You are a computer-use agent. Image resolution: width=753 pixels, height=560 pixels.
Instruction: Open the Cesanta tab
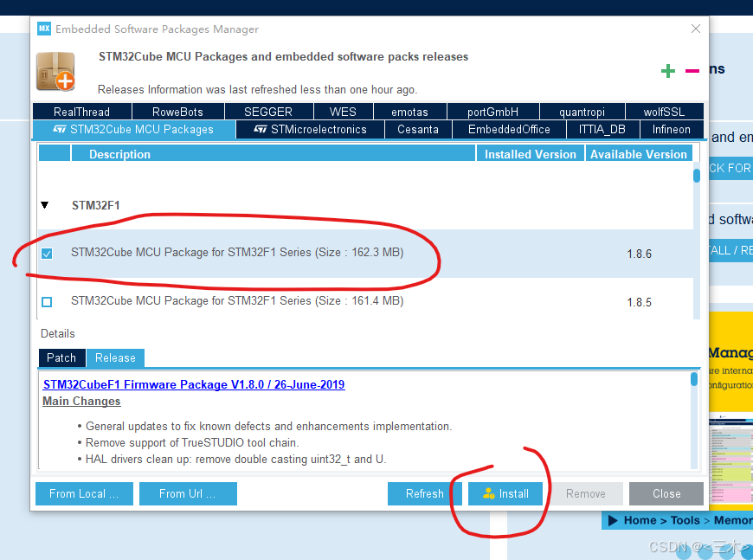tap(418, 129)
